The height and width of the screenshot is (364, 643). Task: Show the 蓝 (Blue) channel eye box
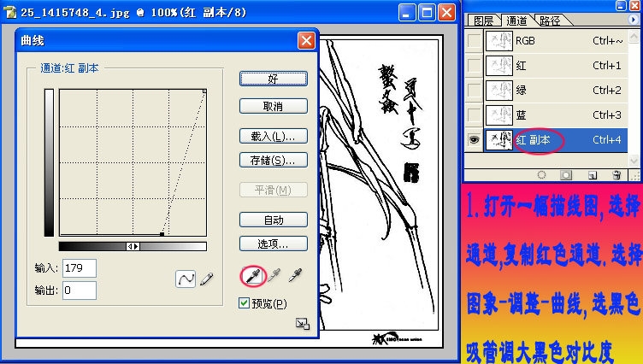[x=474, y=114]
